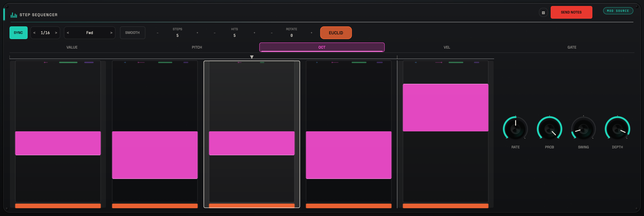The height and width of the screenshot is (216, 644).
Task: Click the Fwd direction value
Action: tap(89, 33)
